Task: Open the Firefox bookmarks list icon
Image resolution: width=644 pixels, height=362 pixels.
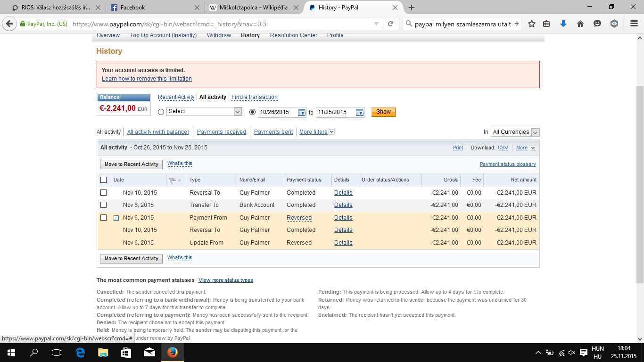Action: click(546, 24)
